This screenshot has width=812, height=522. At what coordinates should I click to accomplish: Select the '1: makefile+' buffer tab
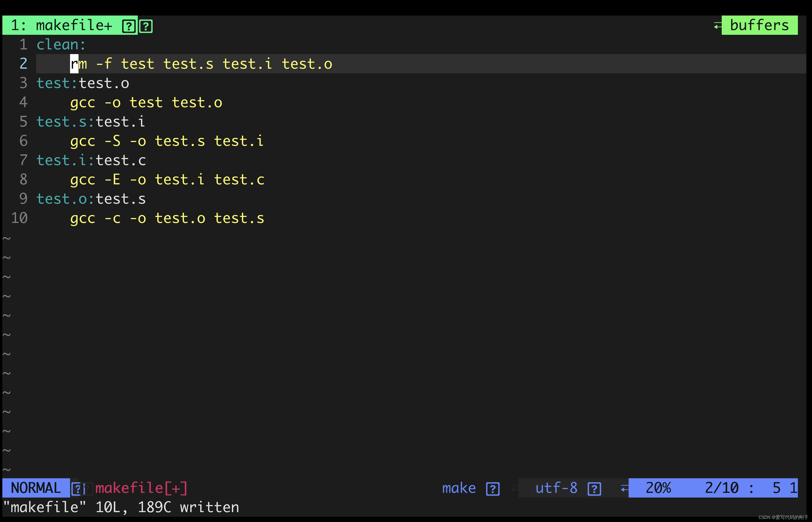coord(70,25)
